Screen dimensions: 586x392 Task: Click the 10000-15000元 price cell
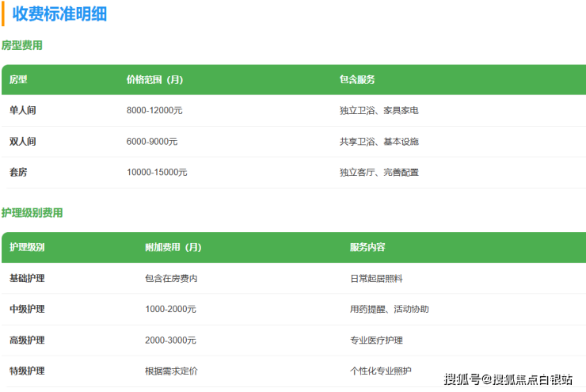point(157,173)
